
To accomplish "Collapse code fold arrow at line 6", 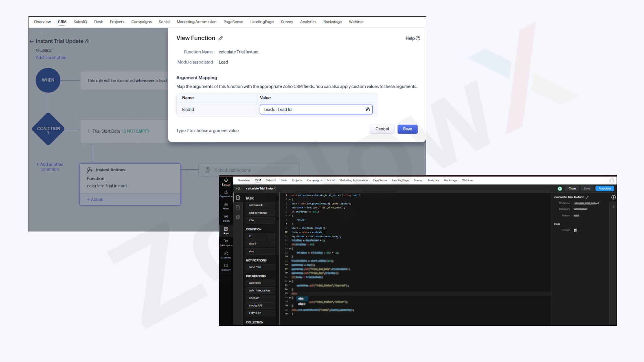I will 290,216.
